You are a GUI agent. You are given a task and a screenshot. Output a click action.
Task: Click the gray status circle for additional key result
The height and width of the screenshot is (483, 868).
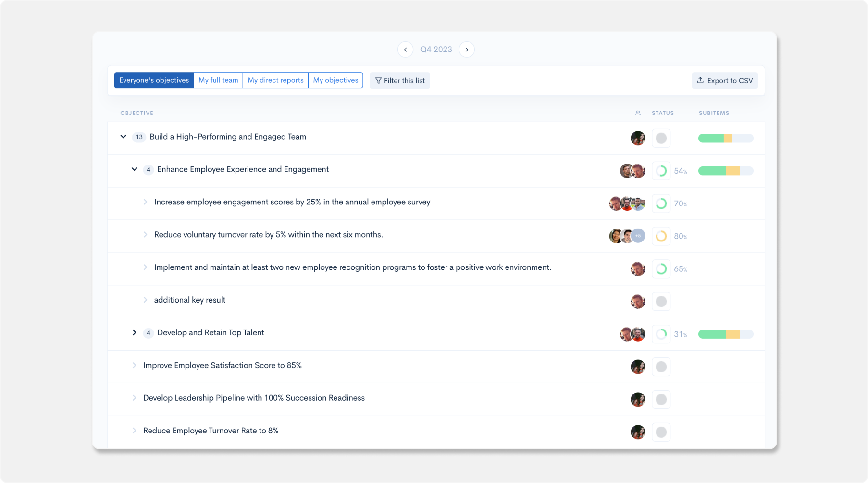tap(661, 301)
